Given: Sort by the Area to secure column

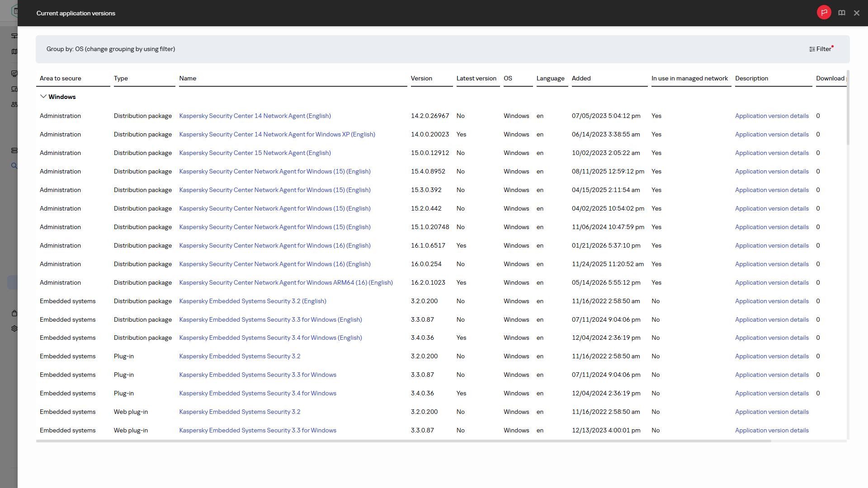Looking at the screenshot, I should click(60, 78).
